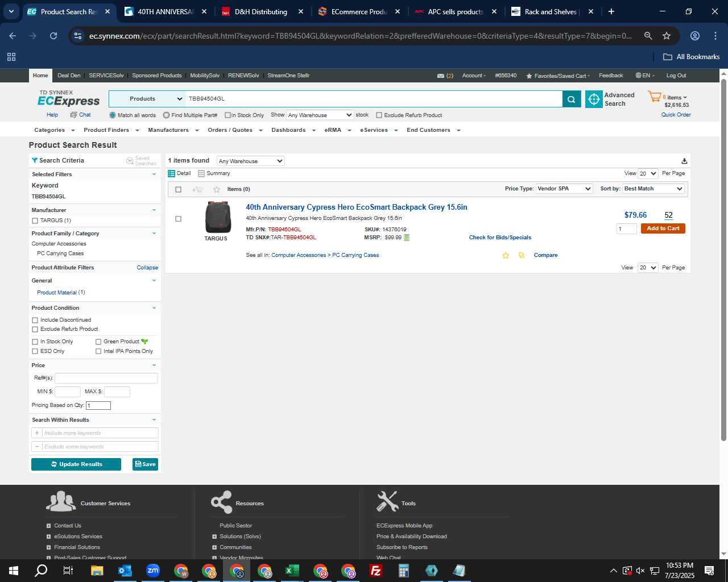The image size is (728, 582).
Task: Open the Manufacturers menu
Action: click(173, 130)
